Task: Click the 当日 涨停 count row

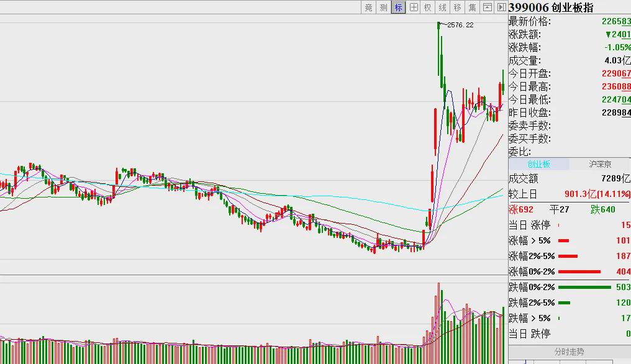Action: tap(570, 225)
